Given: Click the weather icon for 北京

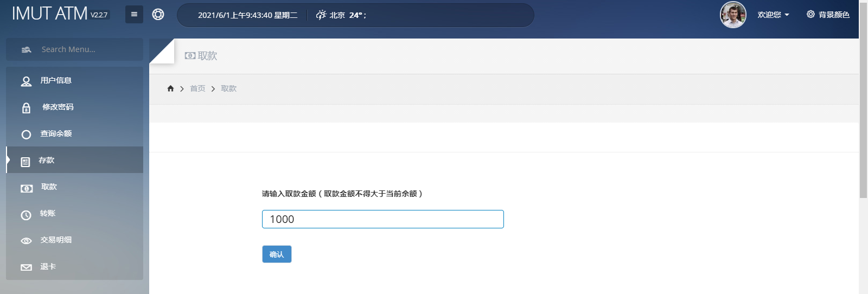Looking at the screenshot, I should point(321,15).
